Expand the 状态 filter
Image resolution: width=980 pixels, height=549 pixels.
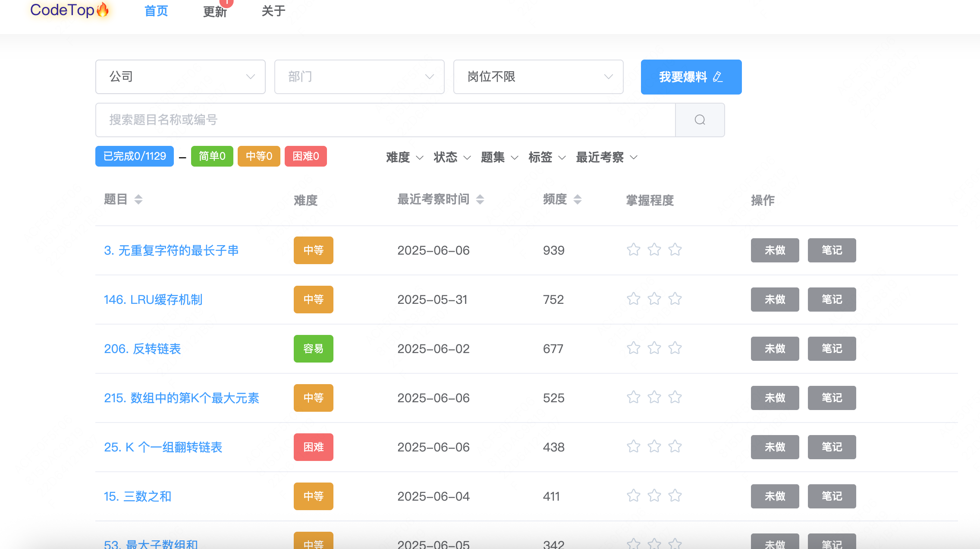coord(452,158)
